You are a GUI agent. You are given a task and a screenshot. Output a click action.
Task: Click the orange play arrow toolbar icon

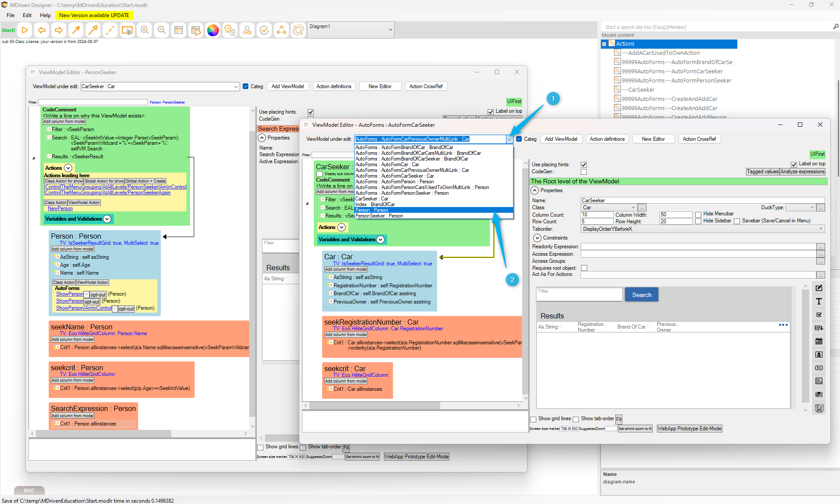25,30
